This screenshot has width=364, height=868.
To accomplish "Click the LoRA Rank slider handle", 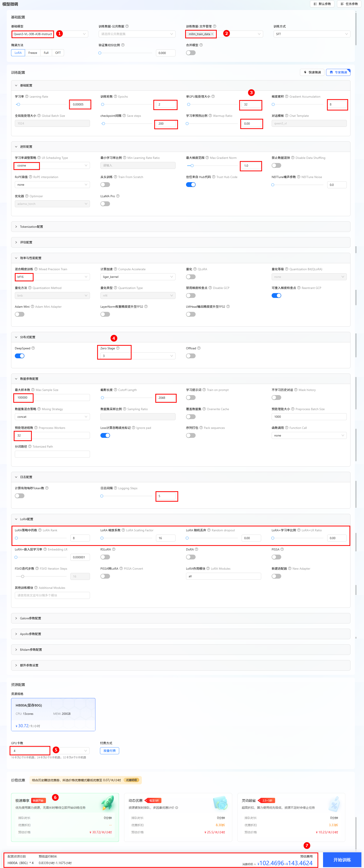I will tap(17, 538).
